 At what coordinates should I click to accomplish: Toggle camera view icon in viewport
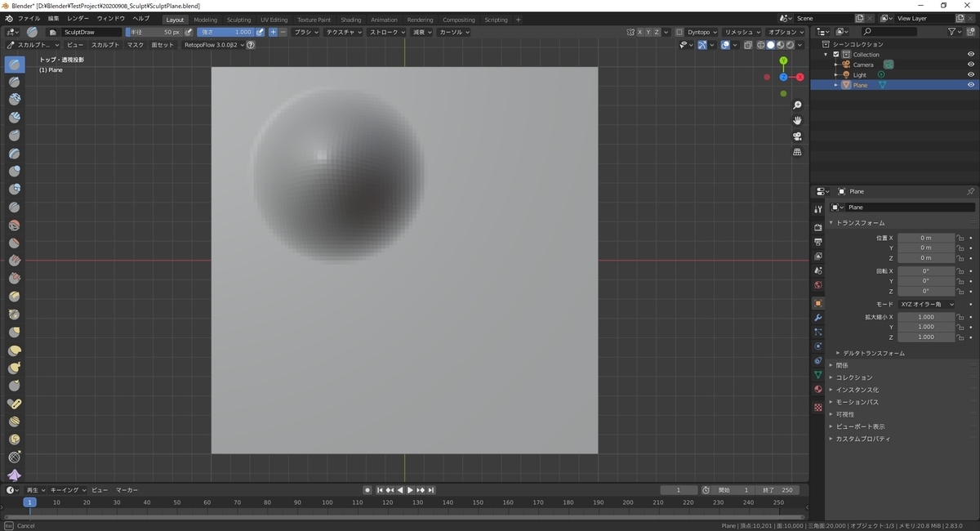coord(797,136)
